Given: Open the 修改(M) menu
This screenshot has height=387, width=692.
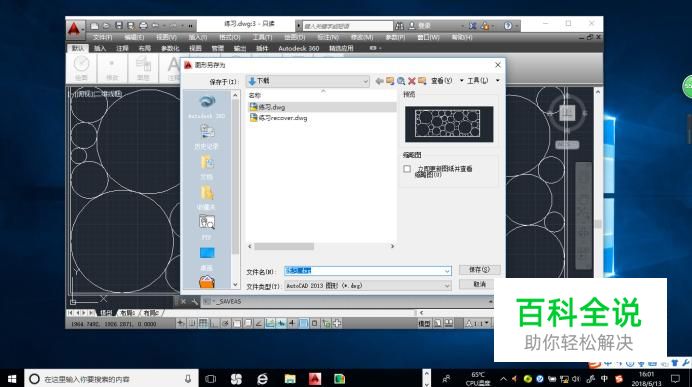Looking at the screenshot, I should [x=361, y=38].
